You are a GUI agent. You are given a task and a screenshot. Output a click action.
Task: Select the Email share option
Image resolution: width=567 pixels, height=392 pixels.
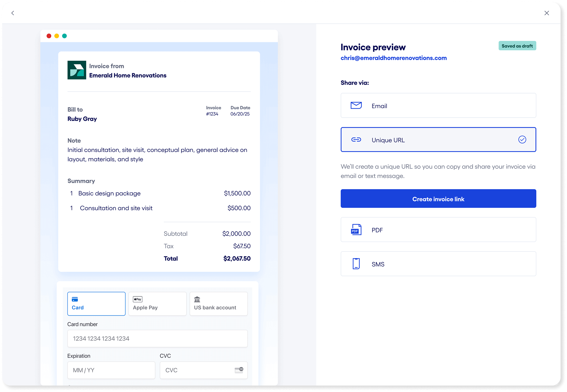438,106
